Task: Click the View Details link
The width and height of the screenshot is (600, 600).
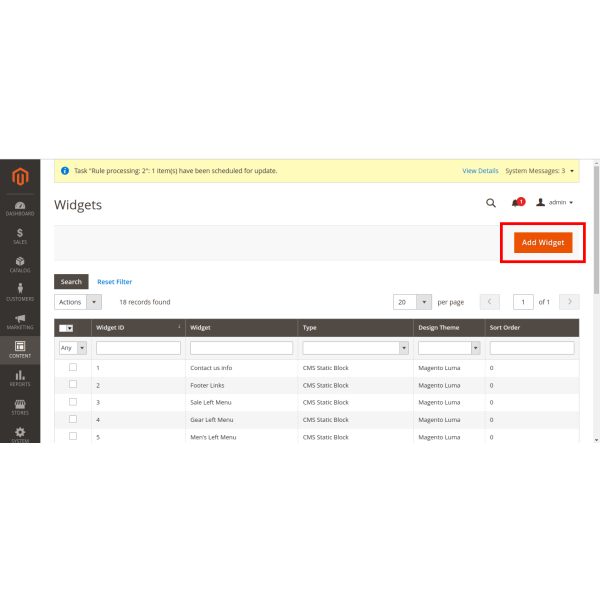Action: point(480,171)
